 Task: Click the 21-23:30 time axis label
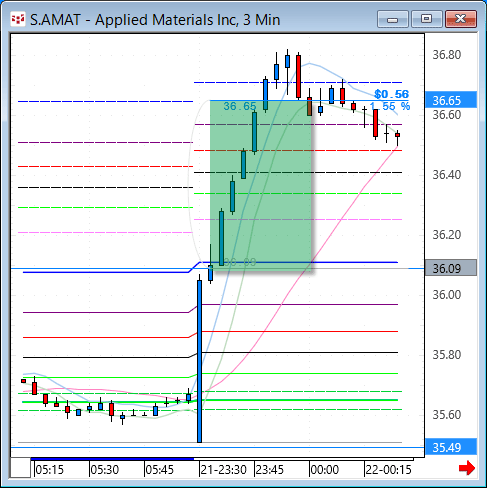223,470
